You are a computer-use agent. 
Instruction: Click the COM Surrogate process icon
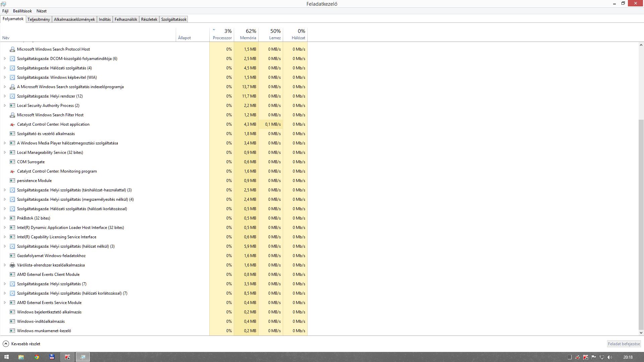click(x=12, y=162)
